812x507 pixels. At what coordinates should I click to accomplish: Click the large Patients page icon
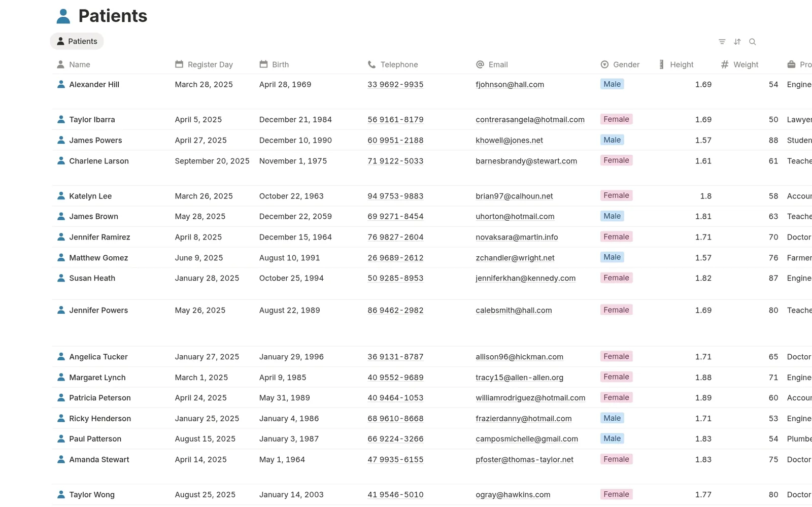(x=63, y=16)
